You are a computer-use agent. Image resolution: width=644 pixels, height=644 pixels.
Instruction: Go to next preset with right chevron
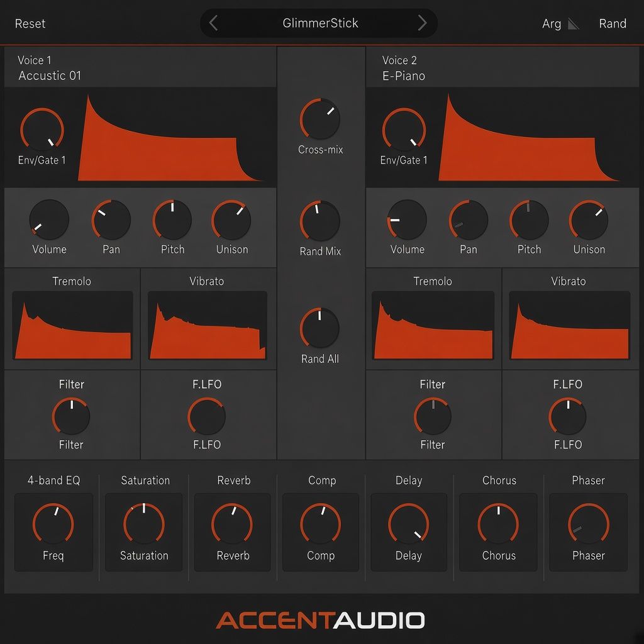point(422,23)
